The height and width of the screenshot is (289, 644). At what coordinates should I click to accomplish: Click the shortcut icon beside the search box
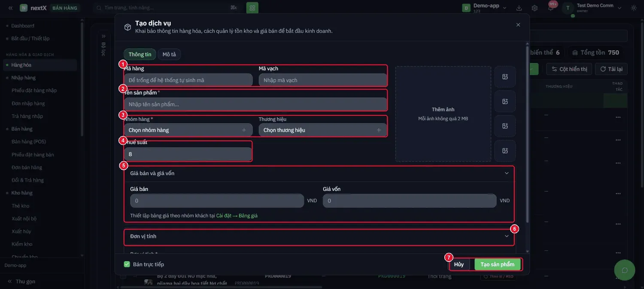pos(234,8)
